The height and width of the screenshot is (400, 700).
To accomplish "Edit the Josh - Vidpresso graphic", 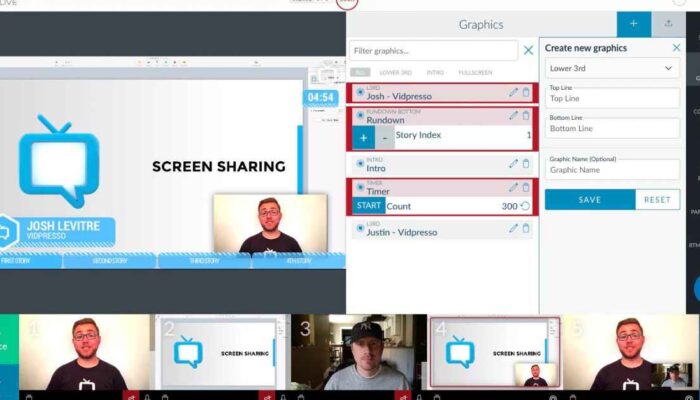I will click(x=513, y=92).
